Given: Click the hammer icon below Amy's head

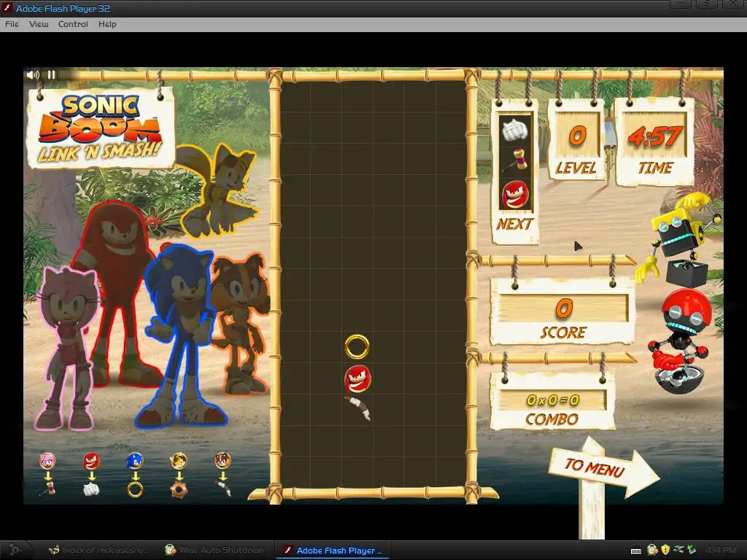Looking at the screenshot, I should (x=48, y=489).
